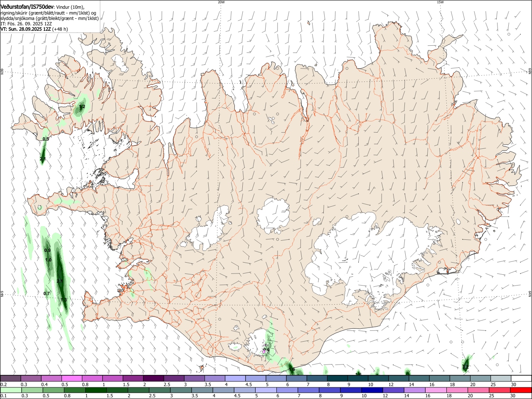This screenshot has height=399, width=532.
Task: Pick the darkest green swatch between 1 and 1.5
Action: point(96,390)
